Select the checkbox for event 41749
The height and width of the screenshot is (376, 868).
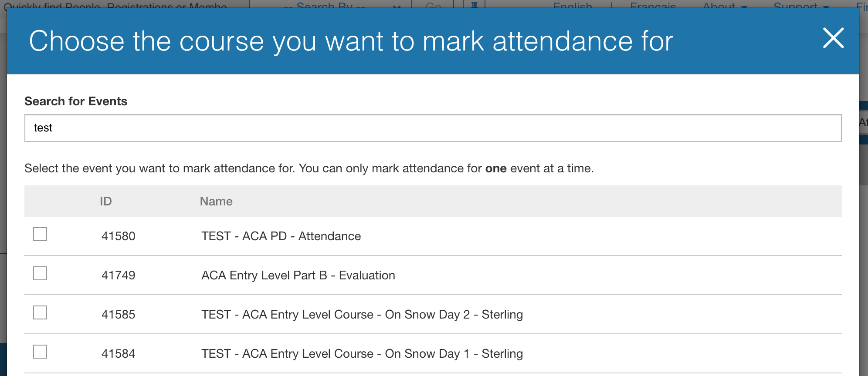40,273
